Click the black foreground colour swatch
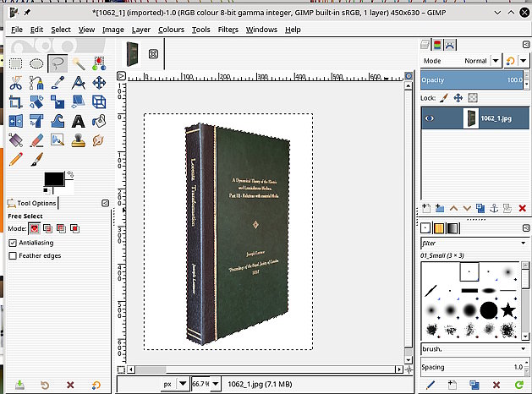Screen dimensions: 532x394 click(54, 179)
